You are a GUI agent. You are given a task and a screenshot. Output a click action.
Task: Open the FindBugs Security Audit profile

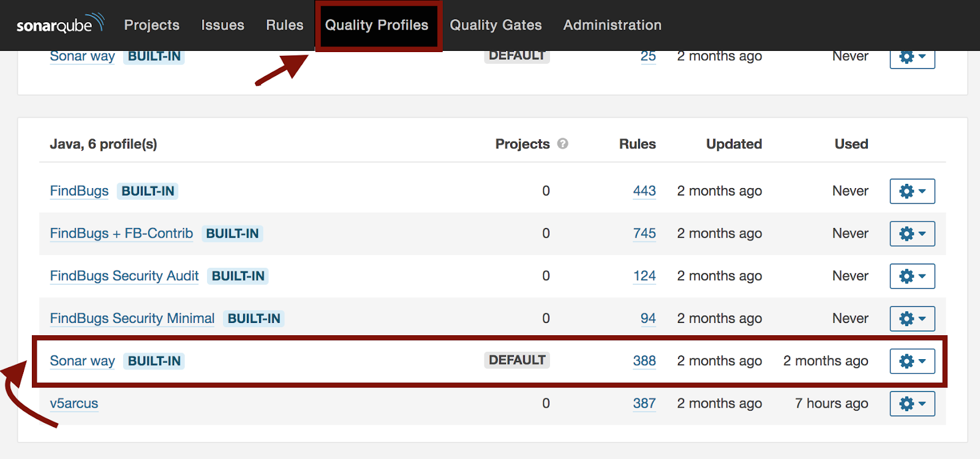(x=124, y=276)
